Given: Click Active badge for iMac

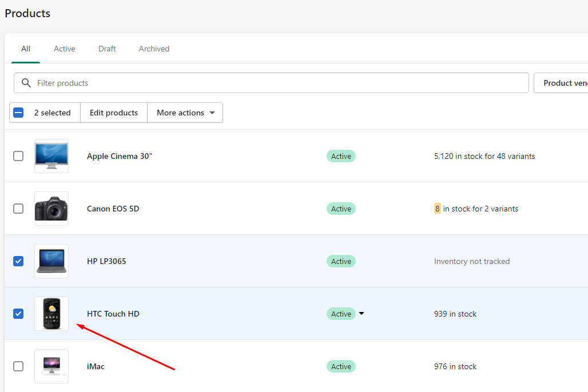Looking at the screenshot, I should (x=341, y=366).
